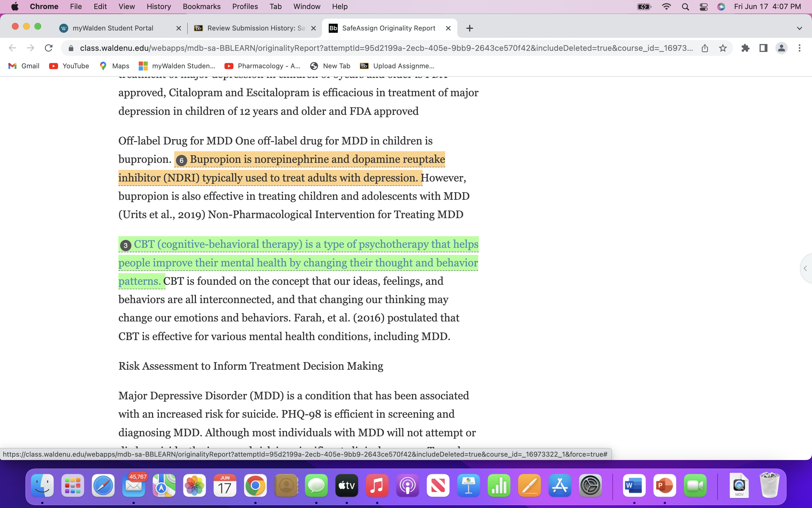Screen dimensions: 812x508
Task: Open Mail with 45,767 unread badge
Action: (134, 485)
